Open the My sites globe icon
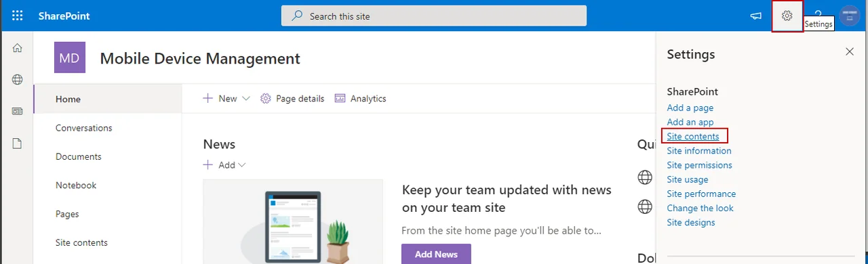The width and height of the screenshot is (868, 264). click(18, 80)
